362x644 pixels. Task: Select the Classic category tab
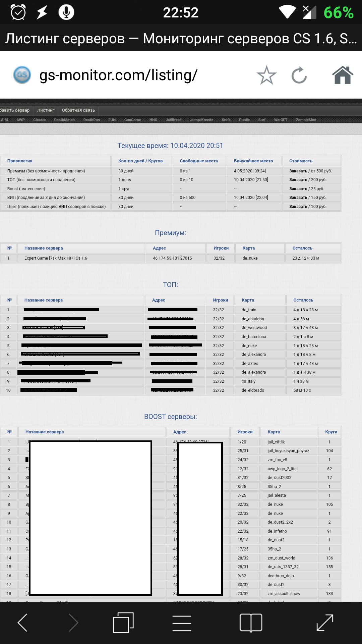pyautogui.click(x=39, y=120)
